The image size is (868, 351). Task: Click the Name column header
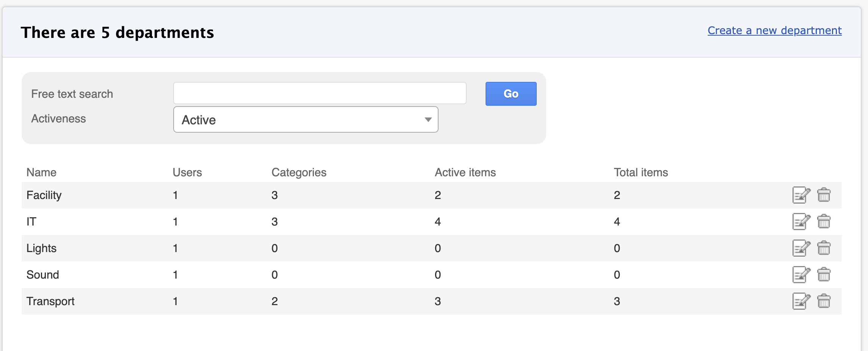click(x=41, y=172)
